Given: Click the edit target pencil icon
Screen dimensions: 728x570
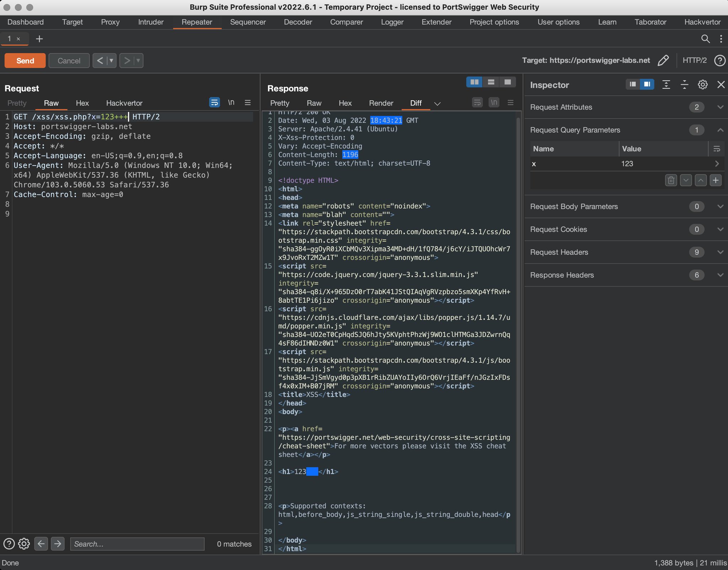Looking at the screenshot, I should tap(663, 60).
